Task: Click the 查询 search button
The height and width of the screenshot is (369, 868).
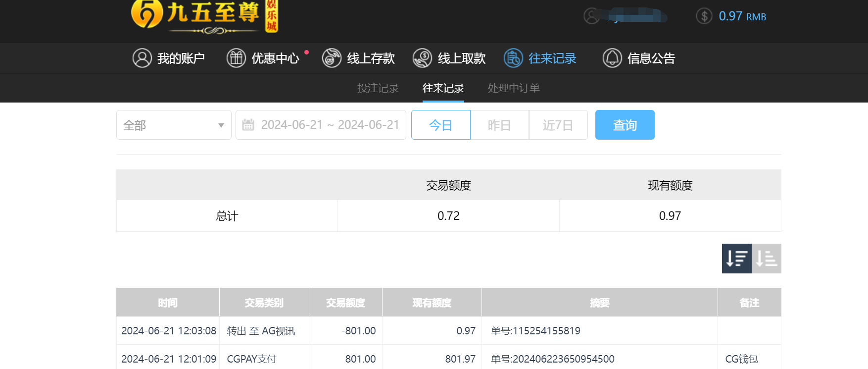Action: (x=625, y=125)
